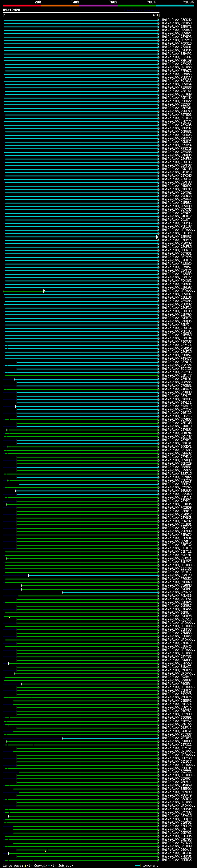
Task: Click the UniRef100_P09315 label
Action: [x=176, y=43]
